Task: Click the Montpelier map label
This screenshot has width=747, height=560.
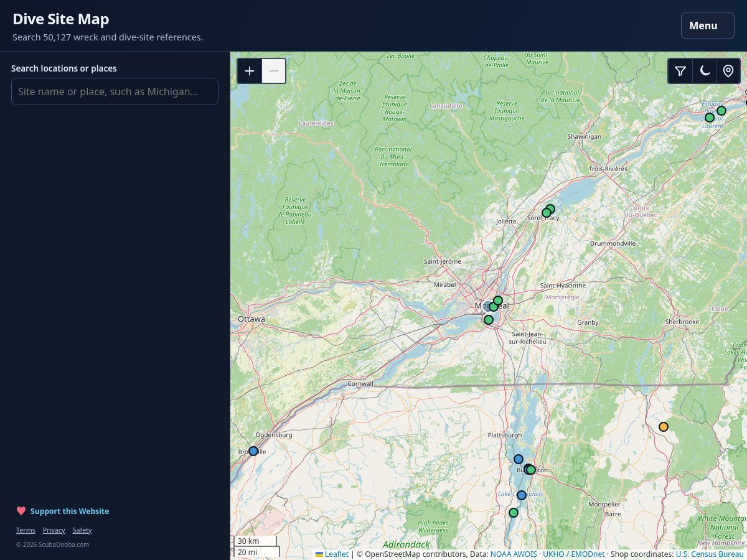Action: [x=604, y=505]
